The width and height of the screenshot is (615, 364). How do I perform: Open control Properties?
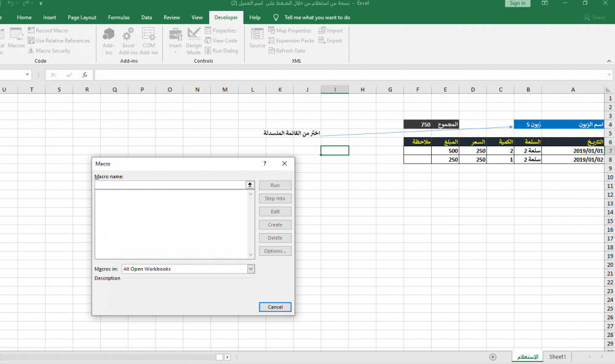tap(220, 30)
